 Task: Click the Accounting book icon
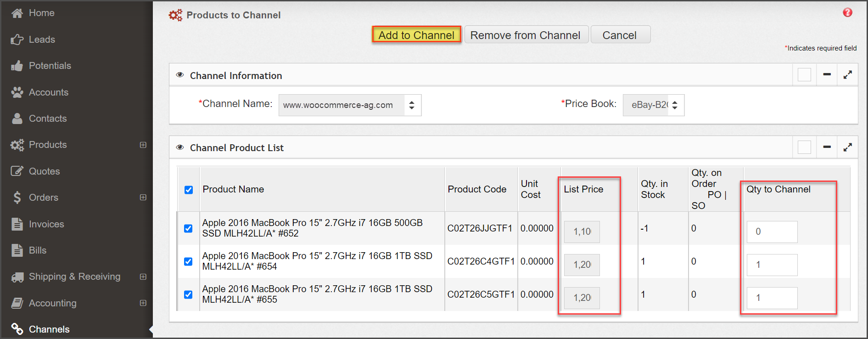[17, 303]
